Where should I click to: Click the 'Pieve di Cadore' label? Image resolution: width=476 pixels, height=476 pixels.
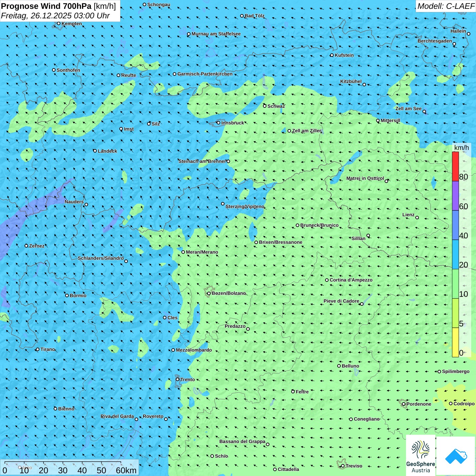coord(341,301)
